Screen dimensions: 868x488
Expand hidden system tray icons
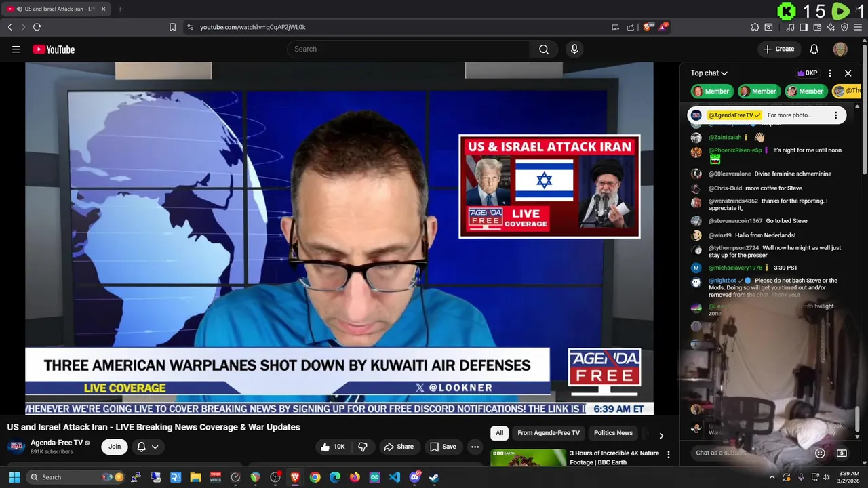click(772, 477)
